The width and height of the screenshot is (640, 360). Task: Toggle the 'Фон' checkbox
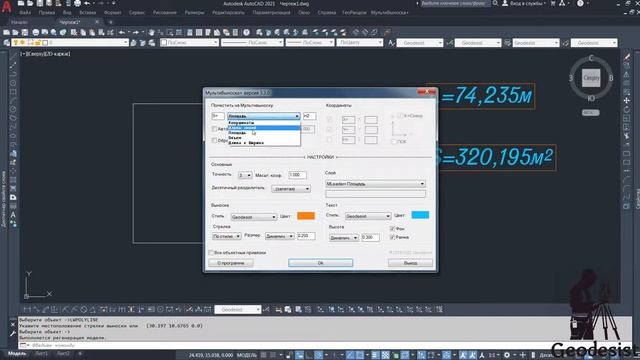(x=392, y=229)
